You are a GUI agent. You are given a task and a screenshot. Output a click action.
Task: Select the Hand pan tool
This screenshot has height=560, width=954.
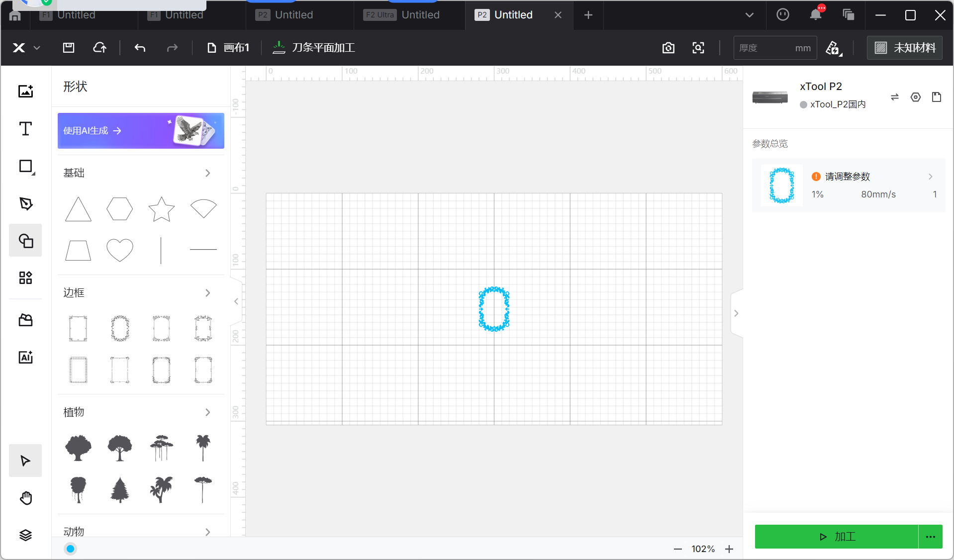point(25,498)
